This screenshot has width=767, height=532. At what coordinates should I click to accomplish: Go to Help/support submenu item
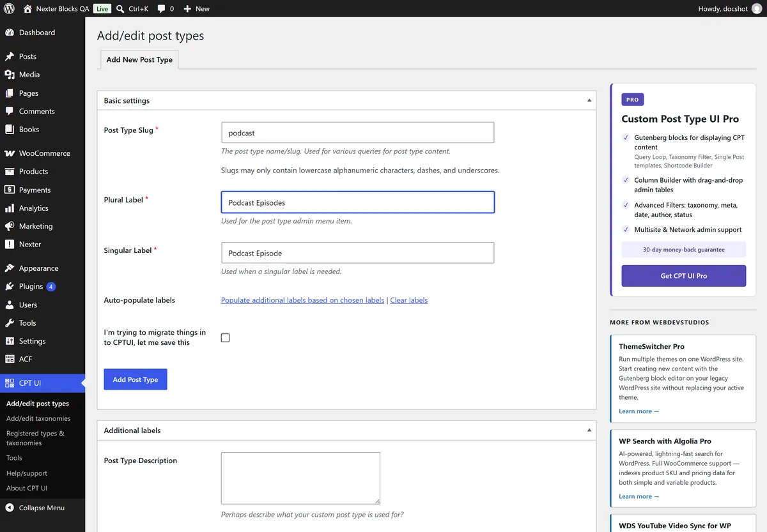pyautogui.click(x=27, y=473)
